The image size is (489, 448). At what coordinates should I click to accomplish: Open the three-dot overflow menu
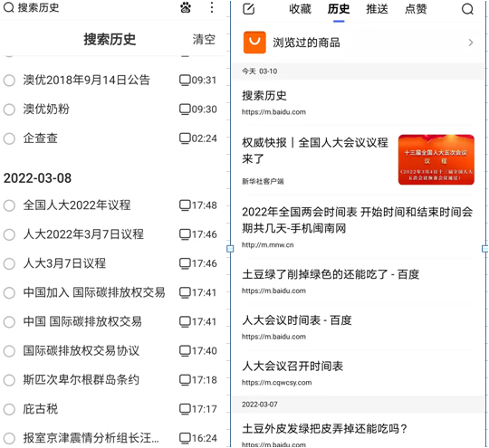(212, 7)
